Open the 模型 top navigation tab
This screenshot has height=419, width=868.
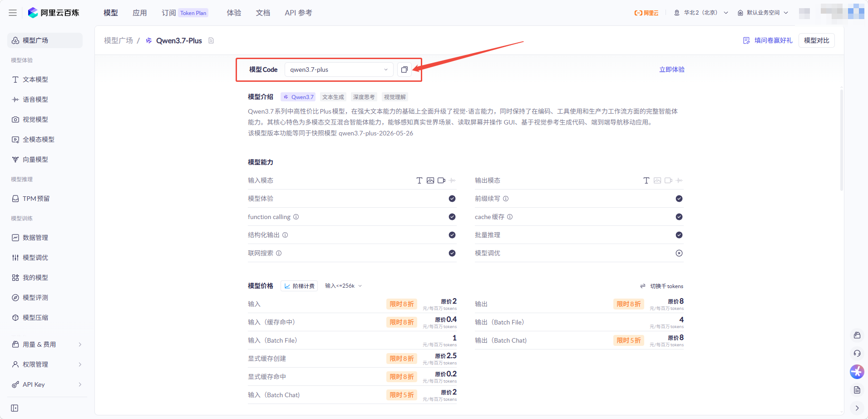tap(111, 13)
